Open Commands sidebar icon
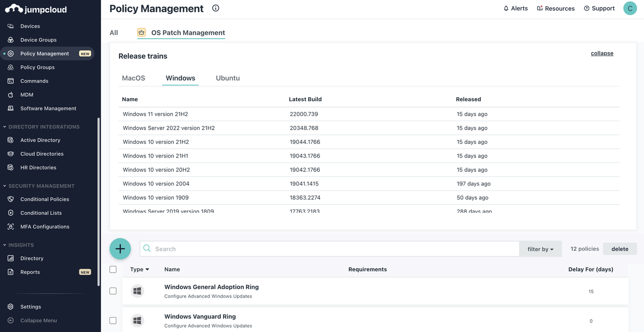Screen dimensions: 644x332 tap(11, 81)
